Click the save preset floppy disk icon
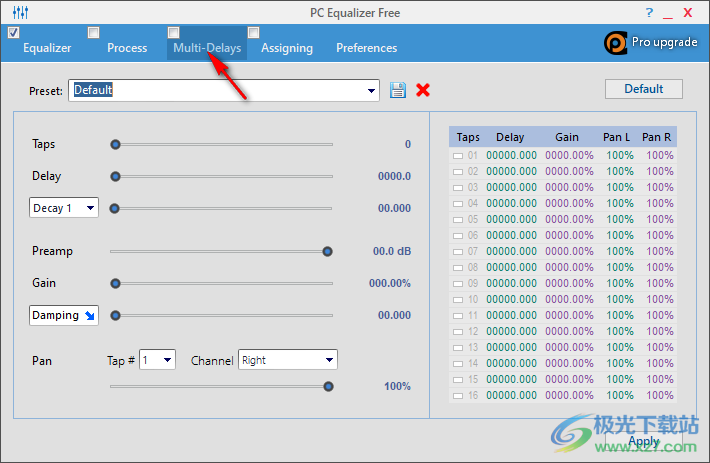 (398, 90)
